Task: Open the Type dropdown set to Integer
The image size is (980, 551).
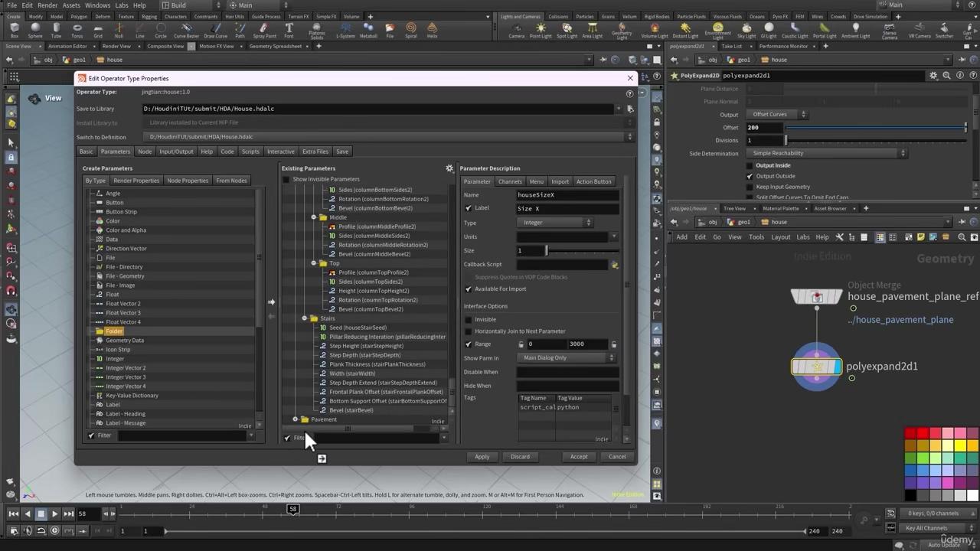Action: point(555,223)
